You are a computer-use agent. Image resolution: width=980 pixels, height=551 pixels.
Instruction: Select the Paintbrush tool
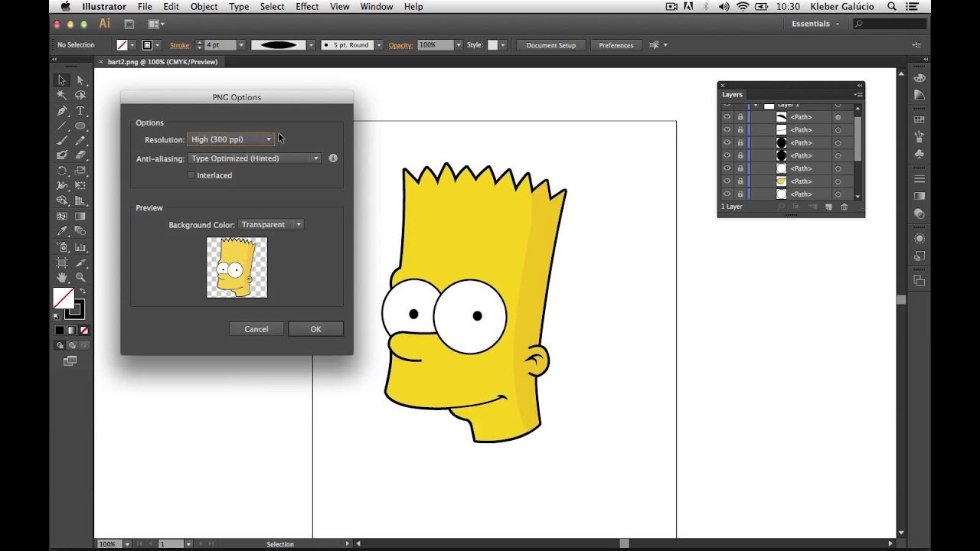62,141
